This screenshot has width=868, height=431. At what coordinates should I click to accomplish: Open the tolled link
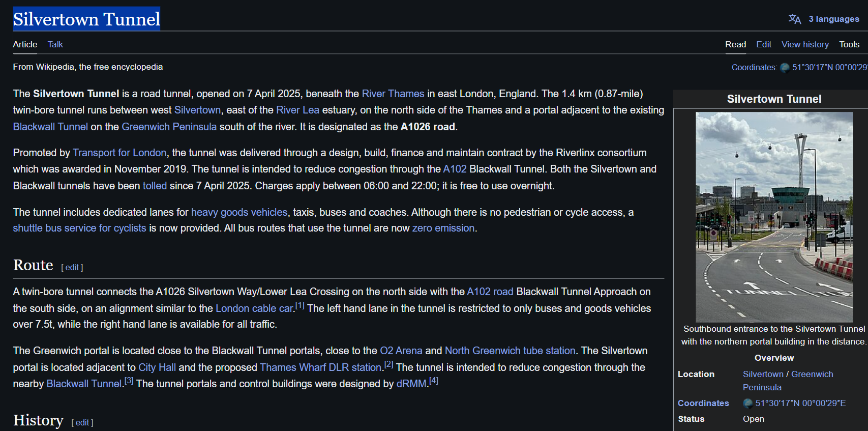click(x=155, y=186)
